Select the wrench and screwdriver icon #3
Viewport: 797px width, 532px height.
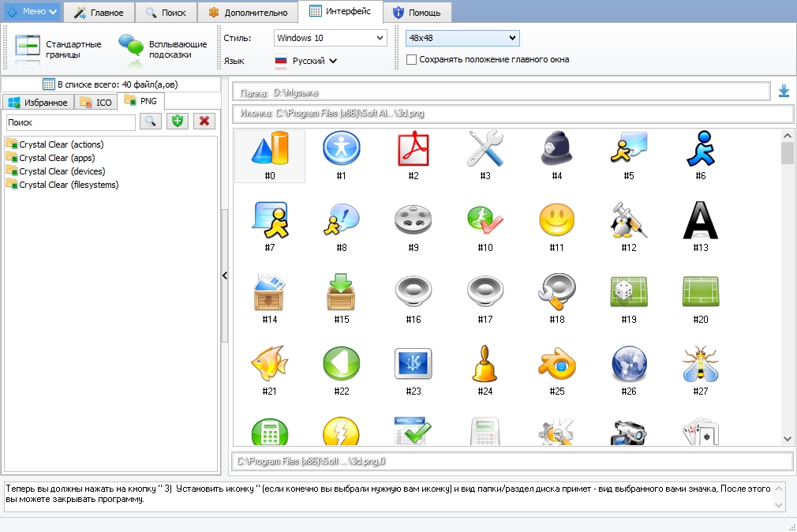(x=485, y=148)
